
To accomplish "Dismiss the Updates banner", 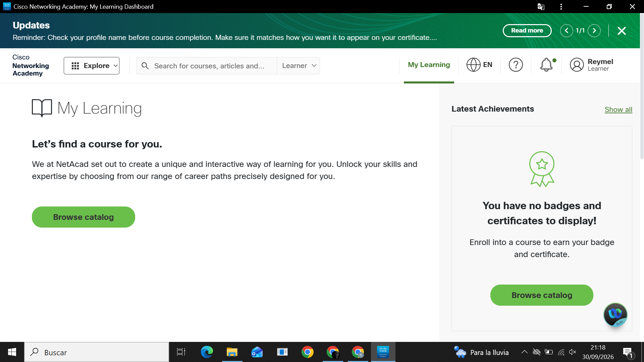I will coord(622,31).
